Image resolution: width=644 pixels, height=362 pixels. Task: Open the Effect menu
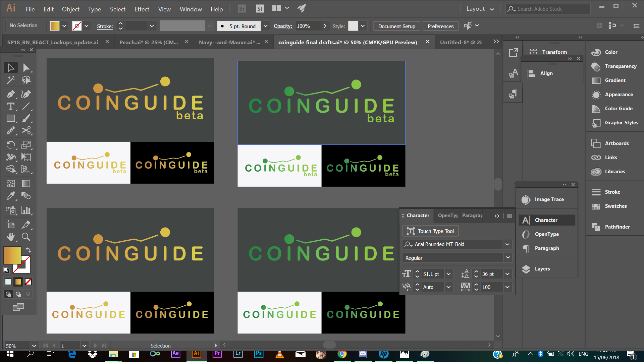click(142, 9)
